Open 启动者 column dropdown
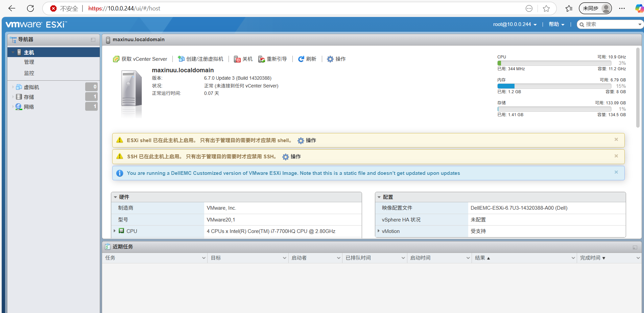644x313 pixels. pos(339,258)
